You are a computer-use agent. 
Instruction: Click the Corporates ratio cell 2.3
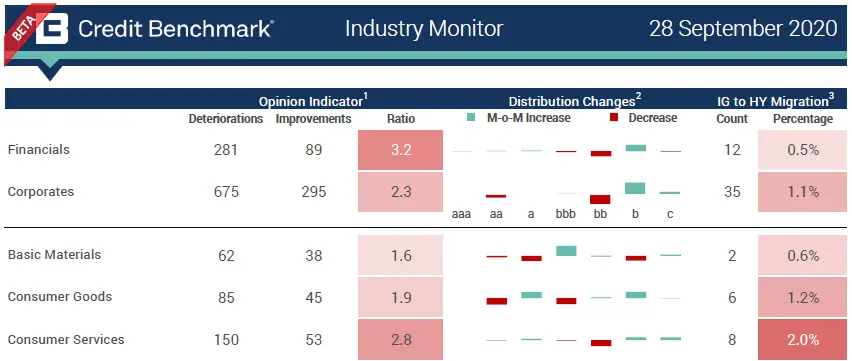point(400,192)
